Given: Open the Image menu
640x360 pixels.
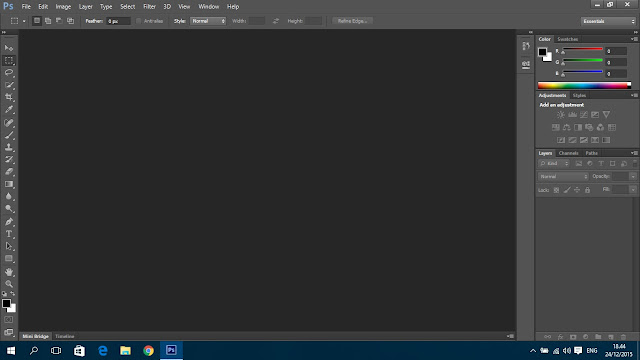Looking at the screenshot, I should (x=63, y=7).
